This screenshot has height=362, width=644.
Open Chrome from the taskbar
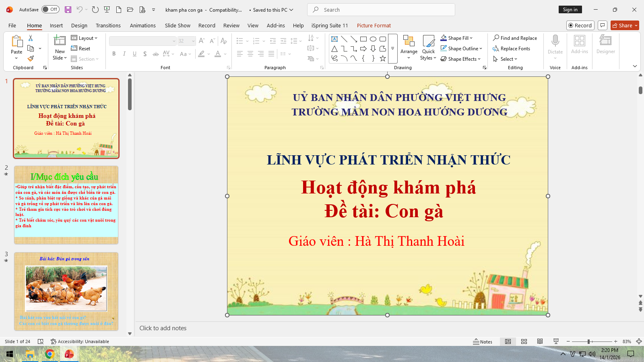(50, 354)
